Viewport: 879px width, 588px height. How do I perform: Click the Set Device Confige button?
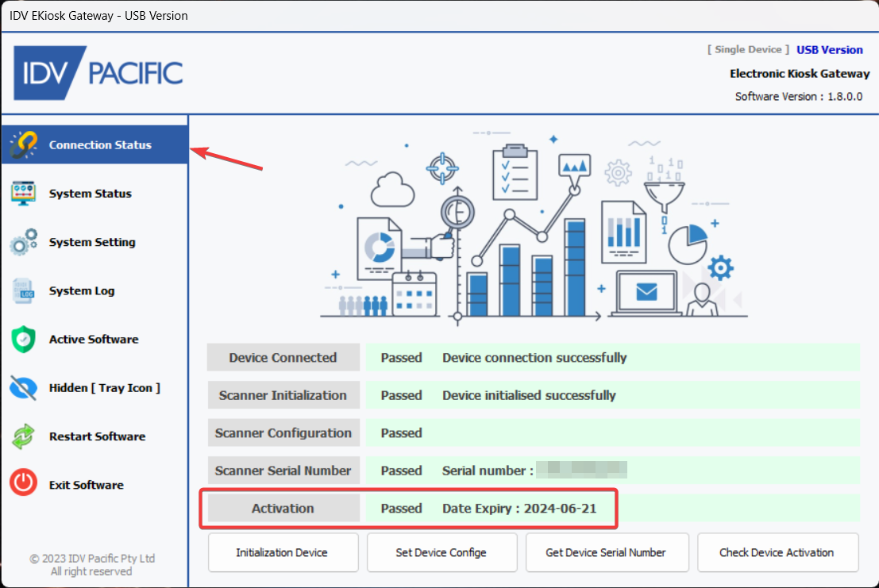pyautogui.click(x=441, y=553)
